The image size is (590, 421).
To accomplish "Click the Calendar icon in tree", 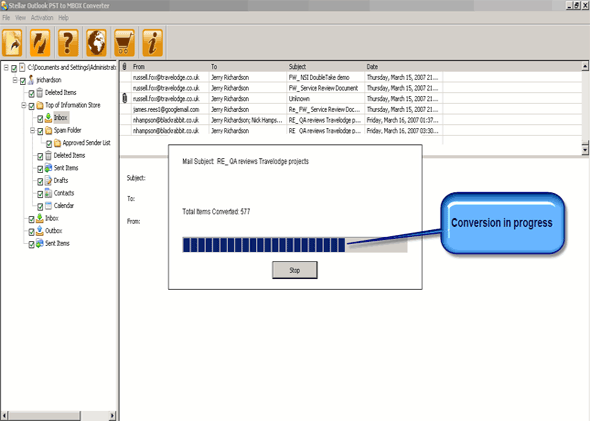I will pos(49,206).
